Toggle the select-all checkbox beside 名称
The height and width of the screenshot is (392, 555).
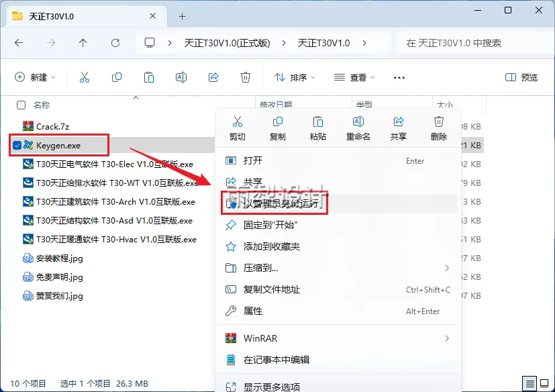click(x=21, y=105)
